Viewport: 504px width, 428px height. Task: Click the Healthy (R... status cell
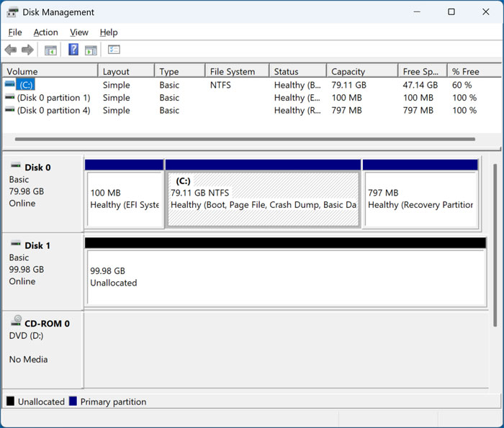tap(297, 111)
